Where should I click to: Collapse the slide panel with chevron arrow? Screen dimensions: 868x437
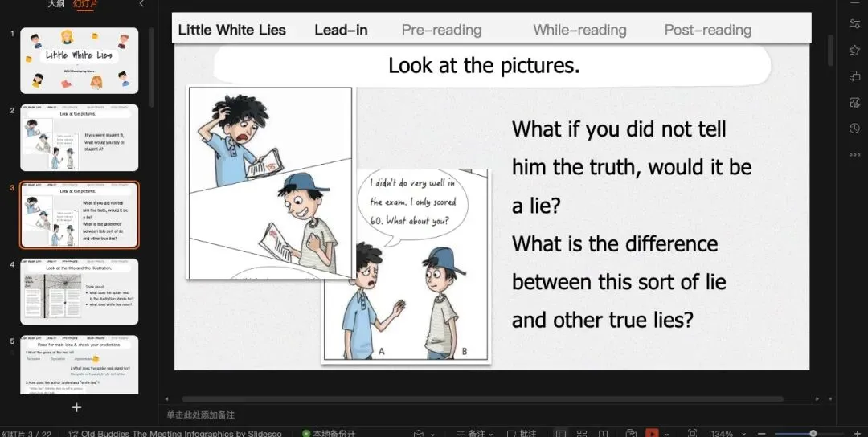coord(141,4)
